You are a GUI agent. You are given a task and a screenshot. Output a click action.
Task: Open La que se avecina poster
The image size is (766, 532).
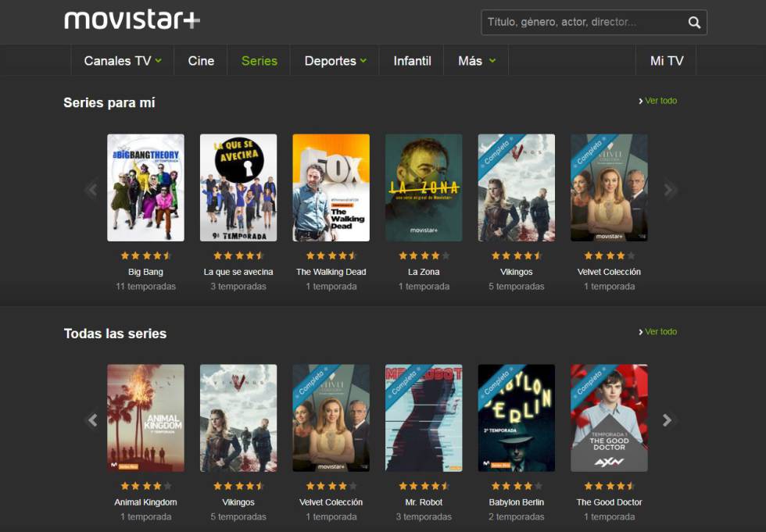238,187
